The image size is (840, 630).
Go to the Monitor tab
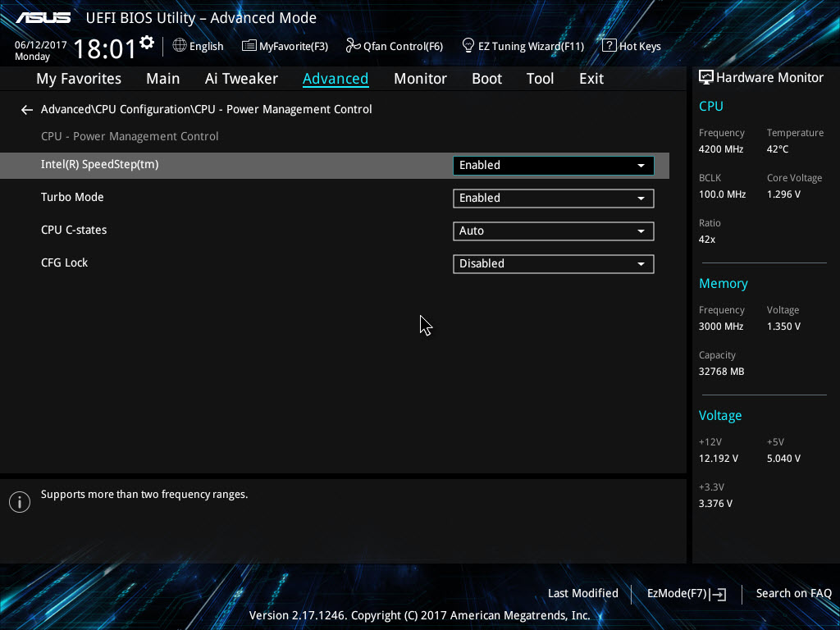[420, 79]
